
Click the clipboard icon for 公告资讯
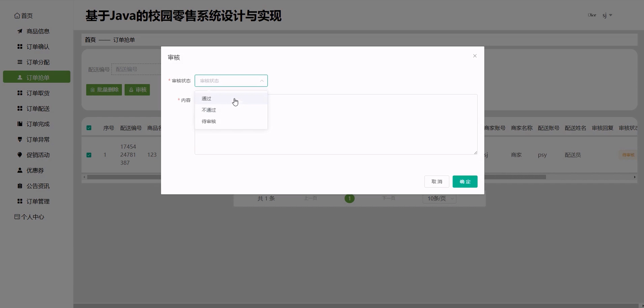point(20,186)
